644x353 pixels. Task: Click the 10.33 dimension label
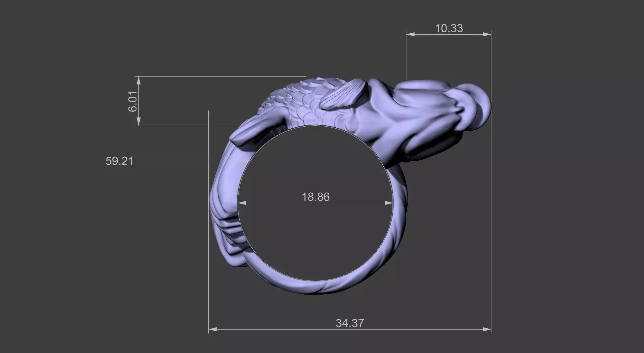[449, 28]
